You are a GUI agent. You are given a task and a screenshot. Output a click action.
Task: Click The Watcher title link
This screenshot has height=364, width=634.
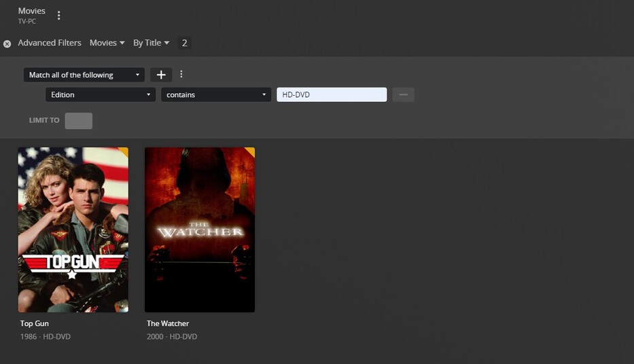tap(168, 324)
